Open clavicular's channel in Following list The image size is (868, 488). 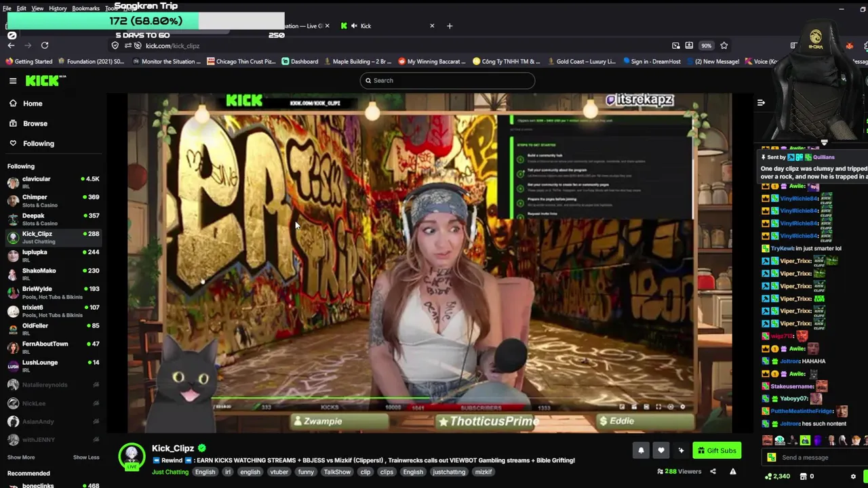(54, 182)
